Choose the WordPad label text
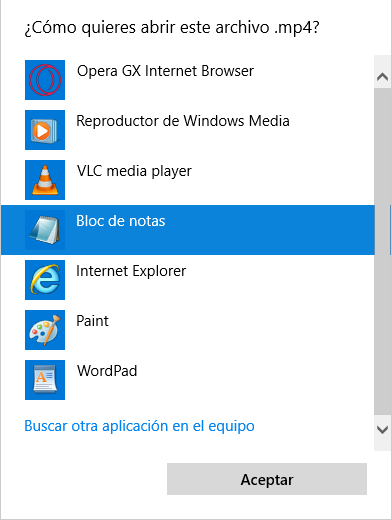The height and width of the screenshot is (520, 392). click(x=107, y=371)
